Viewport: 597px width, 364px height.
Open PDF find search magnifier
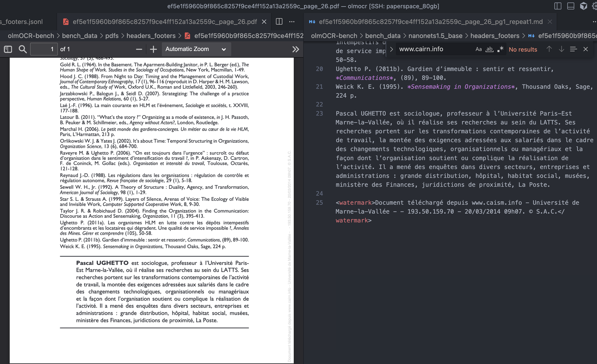tap(23, 49)
